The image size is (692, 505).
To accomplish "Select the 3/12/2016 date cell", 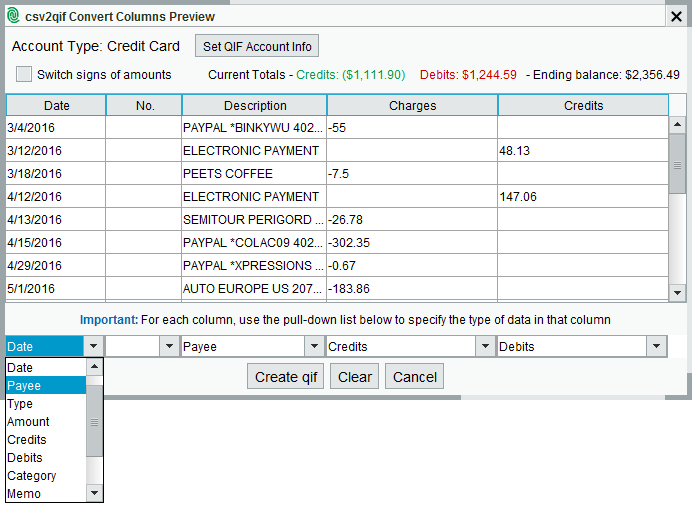I will pyautogui.click(x=56, y=151).
